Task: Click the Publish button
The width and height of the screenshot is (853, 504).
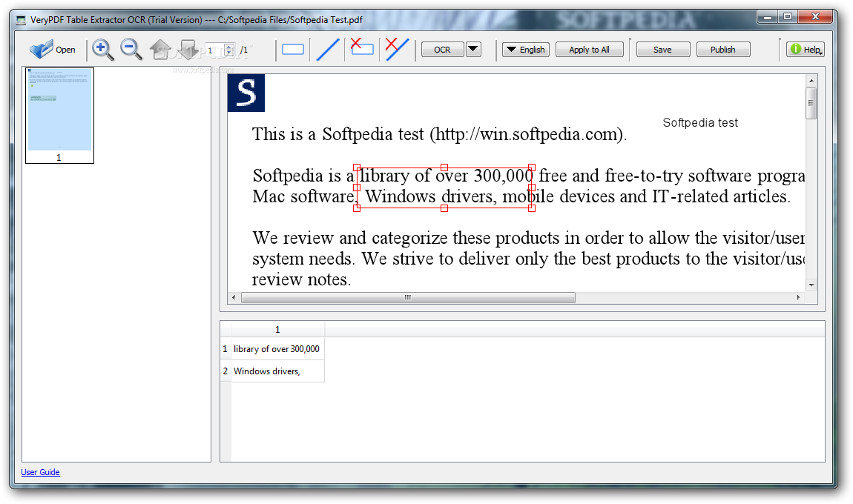Action: pyautogui.click(x=723, y=50)
